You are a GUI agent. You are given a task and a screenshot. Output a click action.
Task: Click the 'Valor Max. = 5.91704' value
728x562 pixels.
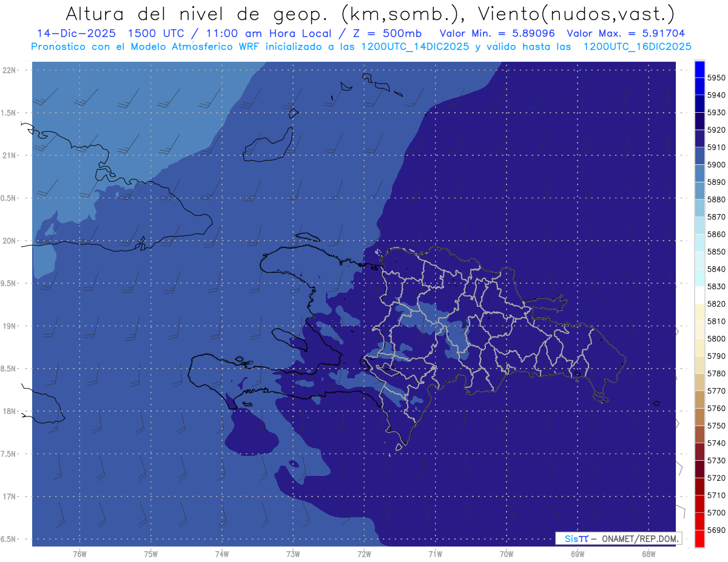click(626, 33)
